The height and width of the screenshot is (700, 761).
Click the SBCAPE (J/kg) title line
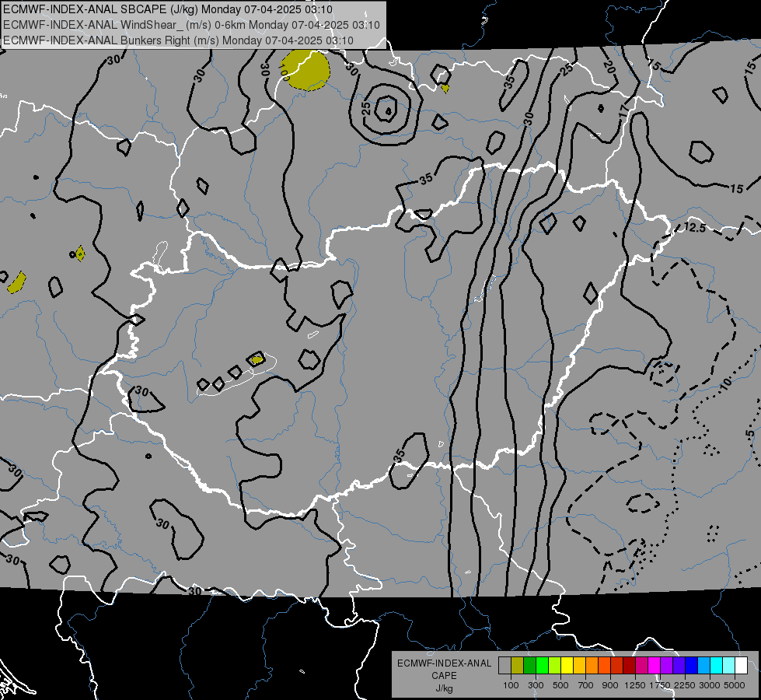(168, 9)
